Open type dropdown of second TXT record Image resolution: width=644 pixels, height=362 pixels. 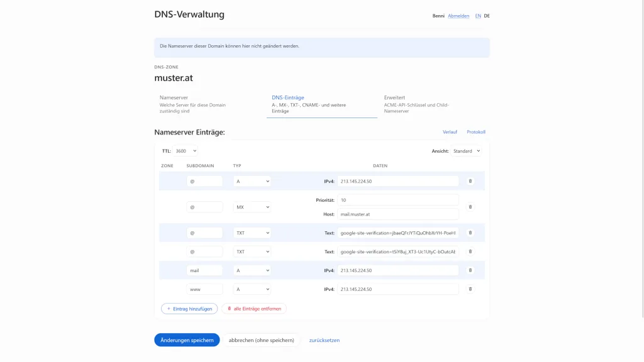(x=252, y=251)
